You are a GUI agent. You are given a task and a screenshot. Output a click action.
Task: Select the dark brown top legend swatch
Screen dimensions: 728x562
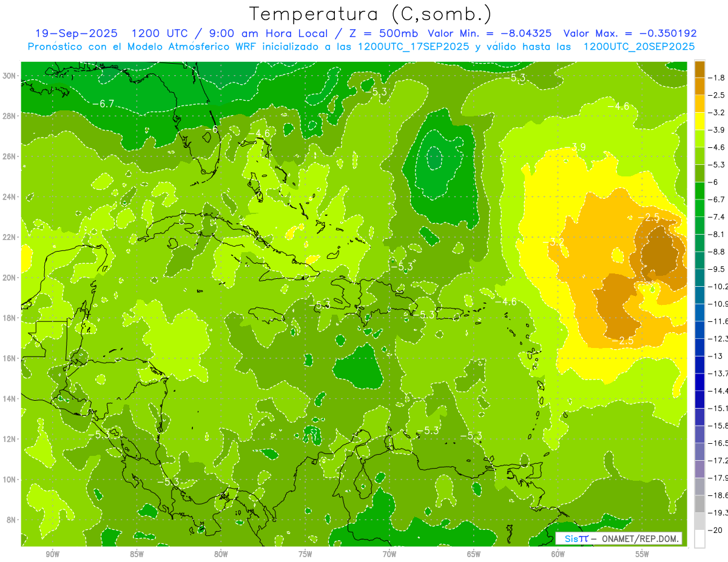(x=699, y=69)
